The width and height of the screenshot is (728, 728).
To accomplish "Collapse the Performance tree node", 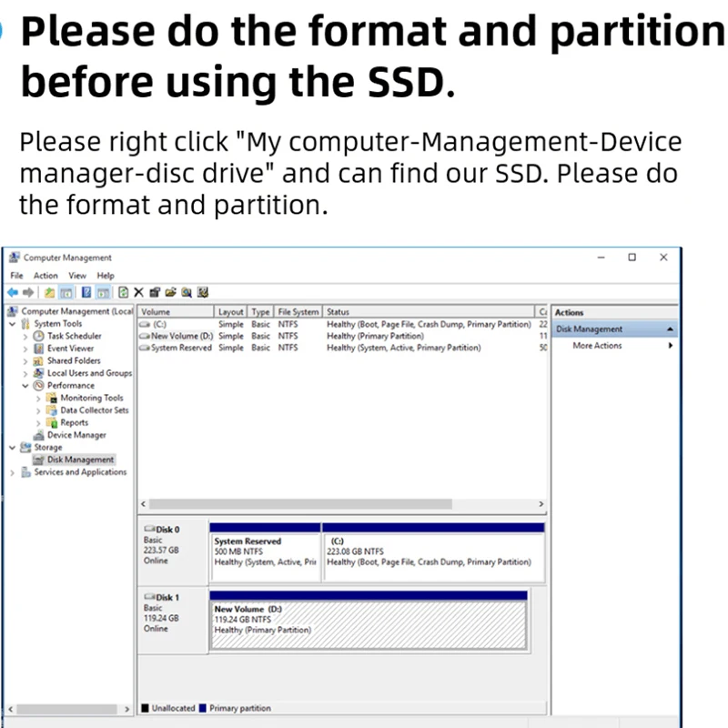I will pyautogui.click(x=25, y=386).
